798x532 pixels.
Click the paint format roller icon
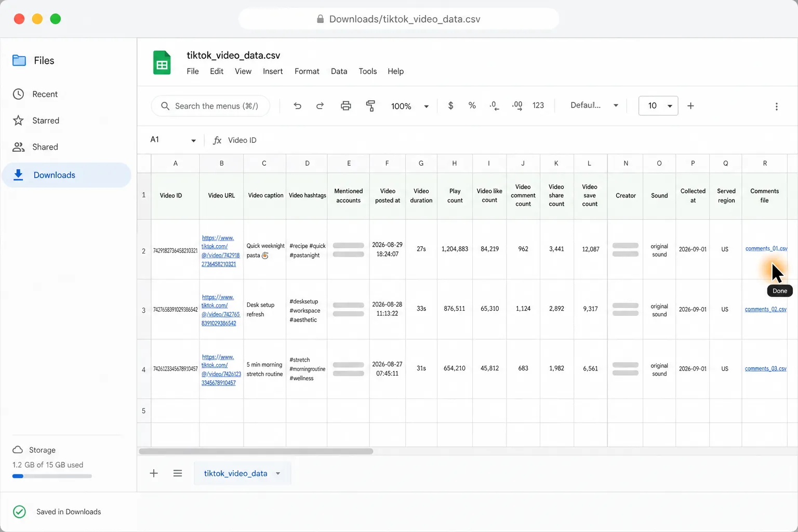pos(370,106)
